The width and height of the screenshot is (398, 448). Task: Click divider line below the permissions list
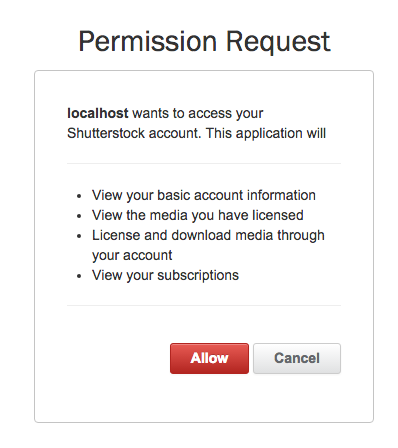(204, 305)
